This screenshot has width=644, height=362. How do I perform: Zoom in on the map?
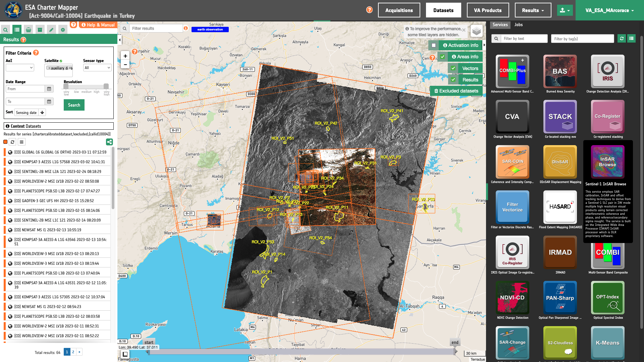click(125, 56)
